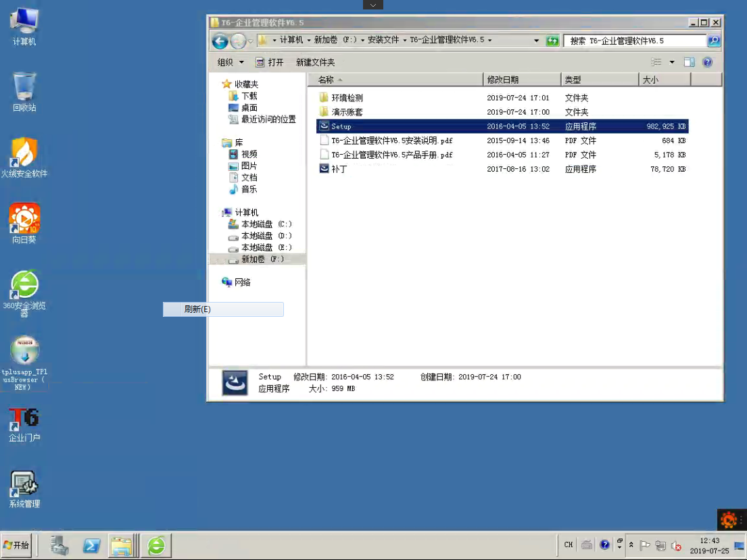Click the tray help question icon
747x560 pixels.
point(604,544)
